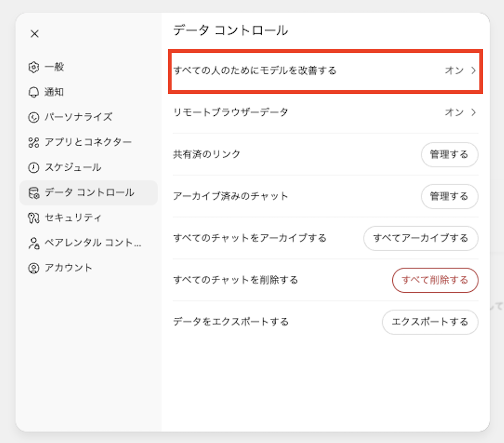
Task: Toggle オン status for リモートブラウザーデータ
Action: pos(454,112)
